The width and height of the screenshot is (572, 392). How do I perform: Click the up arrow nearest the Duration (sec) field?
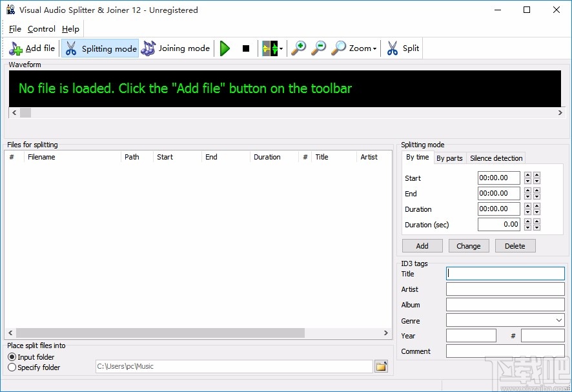pyautogui.click(x=527, y=221)
